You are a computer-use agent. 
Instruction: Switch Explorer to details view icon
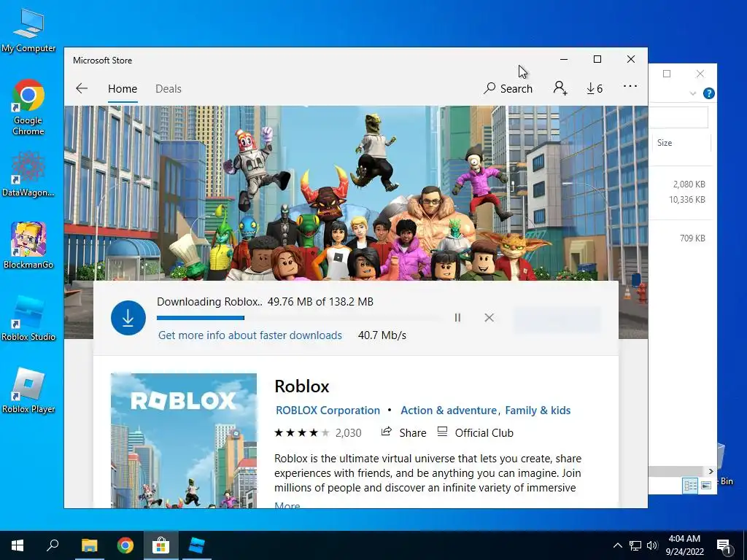pos(690,486)
